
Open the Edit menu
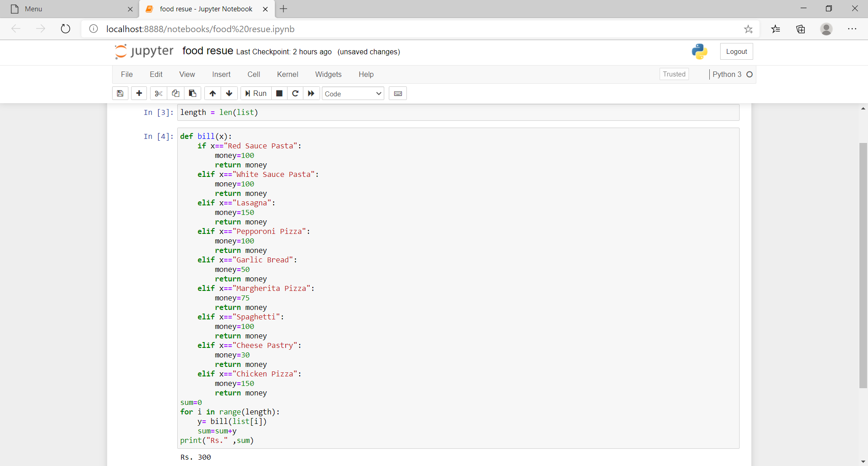156,74
